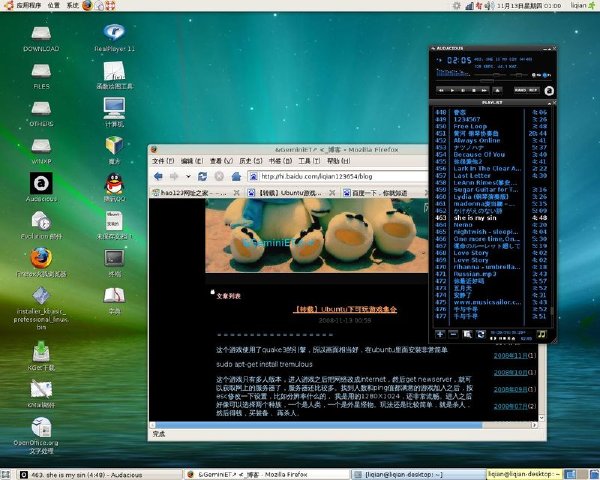The width and height of the screenshot is (600, 480).
Task: Click Firefox Back arrow button
Action: (158, 176)
